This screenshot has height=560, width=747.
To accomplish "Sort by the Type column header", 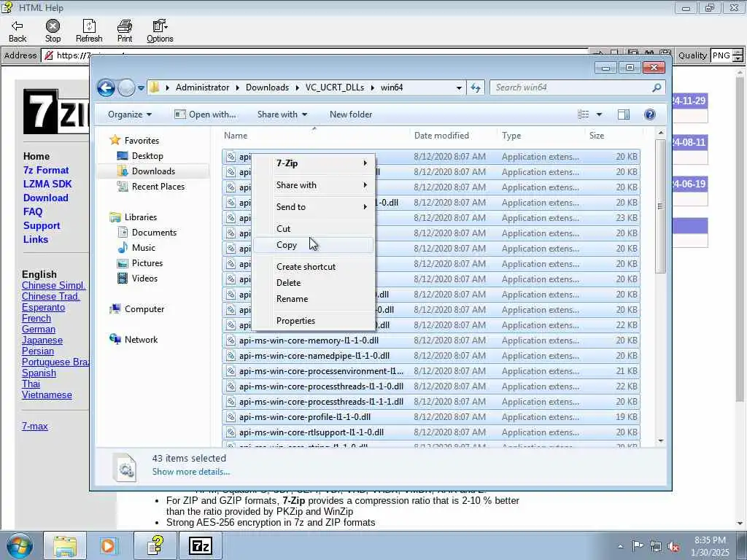I will pos(541,136).
